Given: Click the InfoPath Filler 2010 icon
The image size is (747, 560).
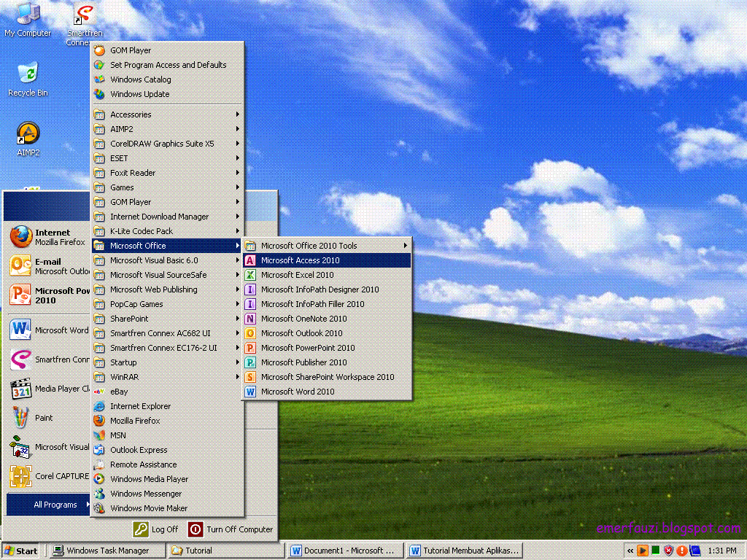Looking at the screenshot, I should tap(250, 304).
